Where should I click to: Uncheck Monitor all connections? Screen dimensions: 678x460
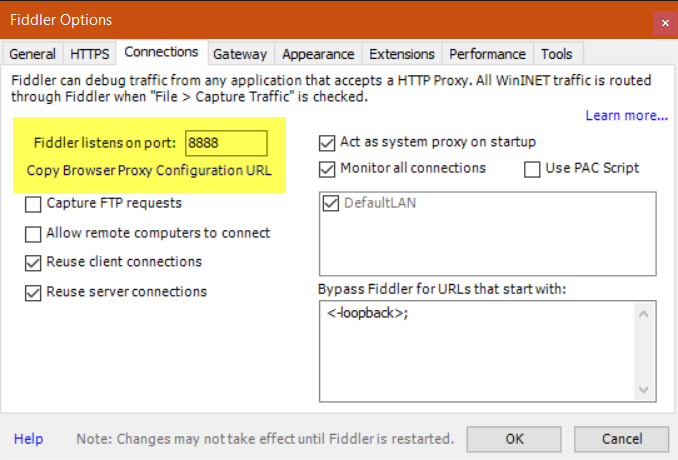click(327, 169)
